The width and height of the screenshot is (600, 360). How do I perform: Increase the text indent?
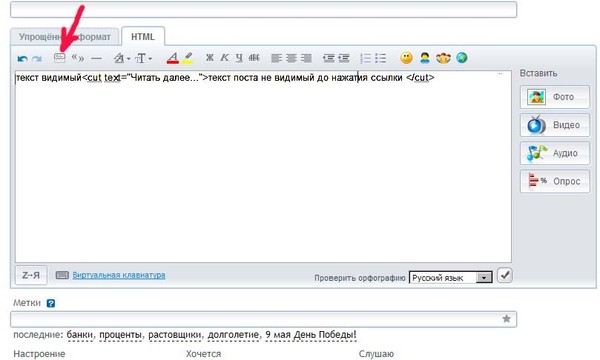(x=344, y=58)
